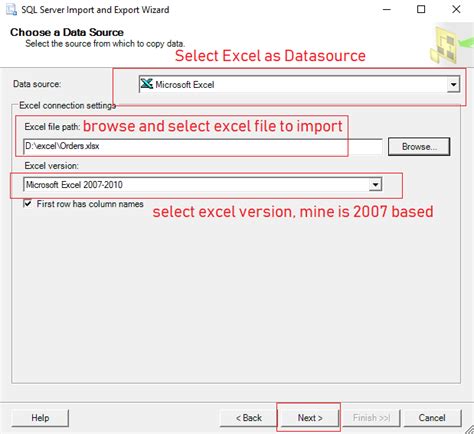
Task: Click the wizard icon in the title bar
Action: tap(11, 10)
